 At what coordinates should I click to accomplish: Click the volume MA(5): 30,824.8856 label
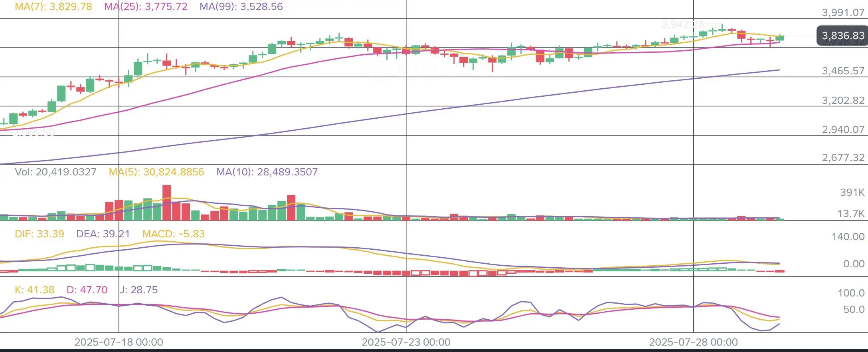pyautogui.click(x=156, y=172)
